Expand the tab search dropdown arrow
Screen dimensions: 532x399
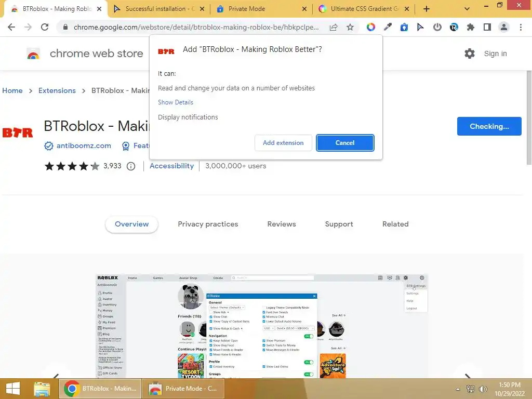tap(467, 9)
